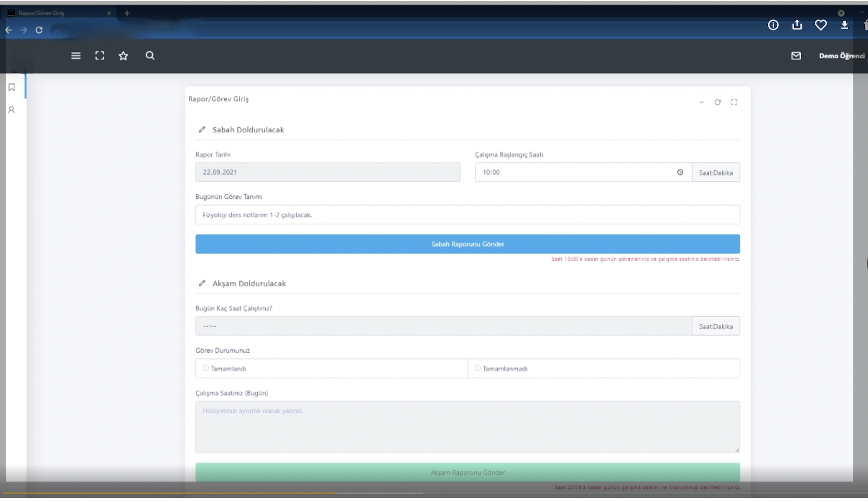Image resolution: width=868 pixels, height=502 pixels.
Task: Open a new browser tab
Action: (127, 13)
